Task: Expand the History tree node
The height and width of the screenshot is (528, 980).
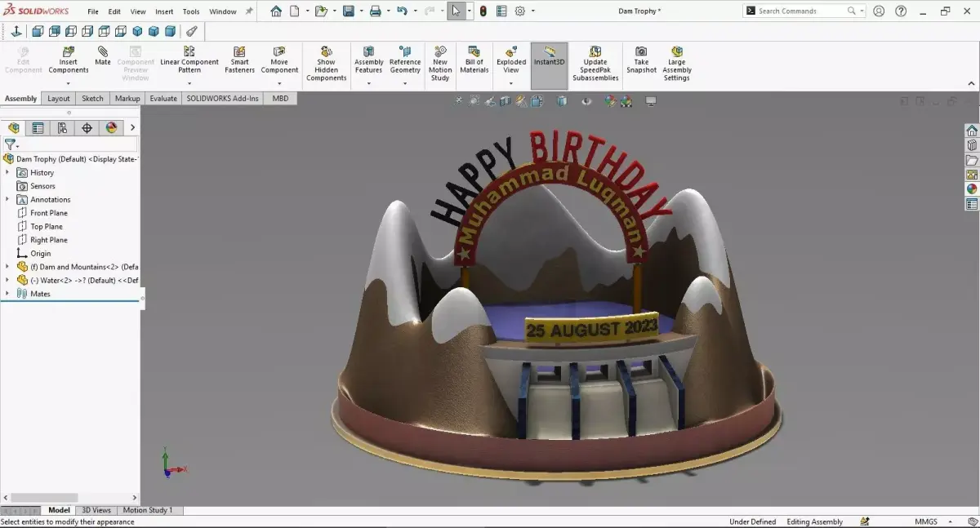Action: [7, 172]
